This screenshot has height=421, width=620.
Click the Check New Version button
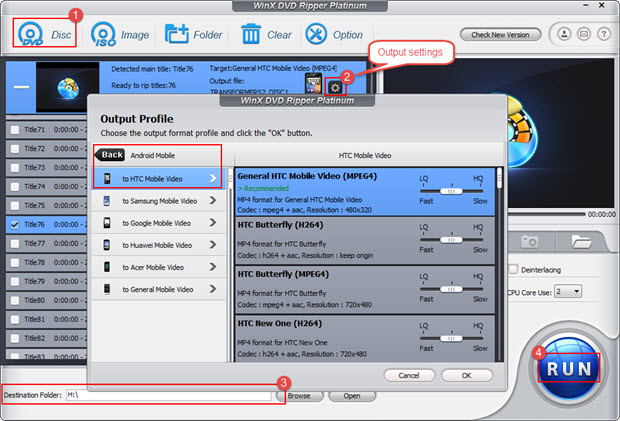pos(500,35)
